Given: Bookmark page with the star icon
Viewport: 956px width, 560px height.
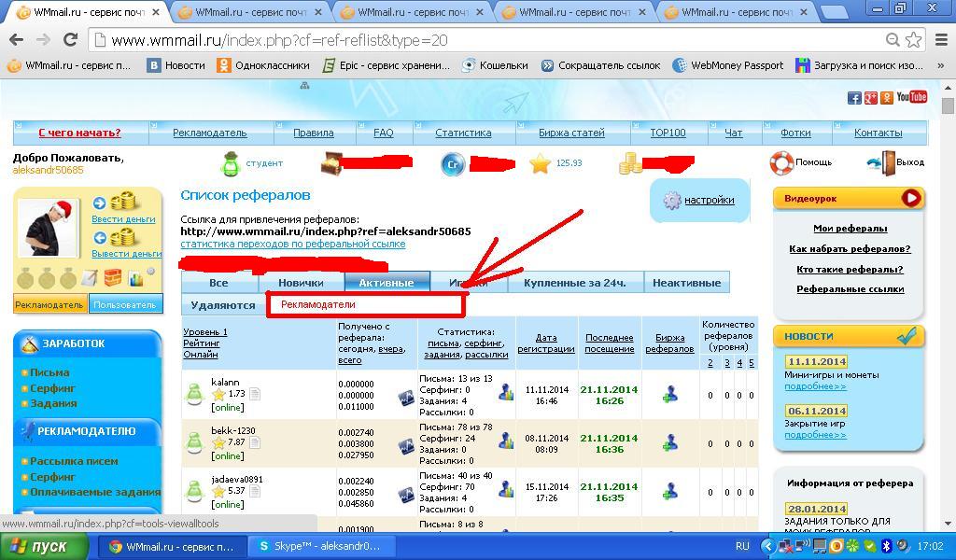Looking at the screenshot, I should coord(914,40).
